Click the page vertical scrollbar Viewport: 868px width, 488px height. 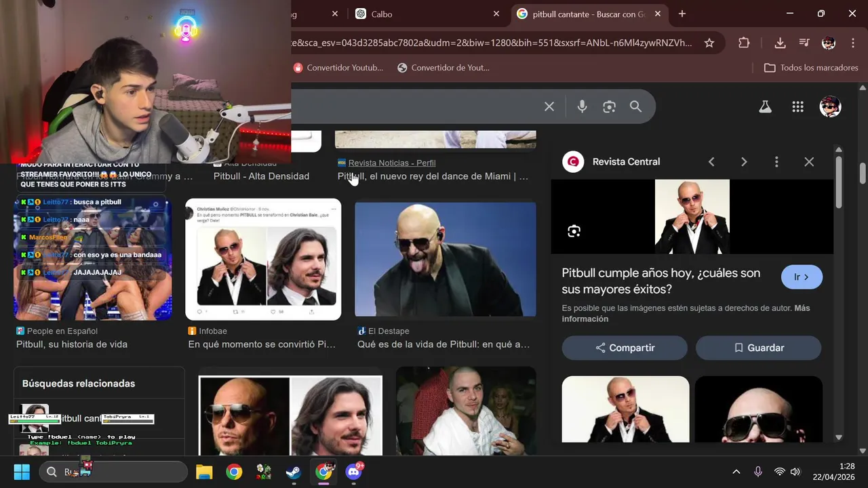click(863, 173)
